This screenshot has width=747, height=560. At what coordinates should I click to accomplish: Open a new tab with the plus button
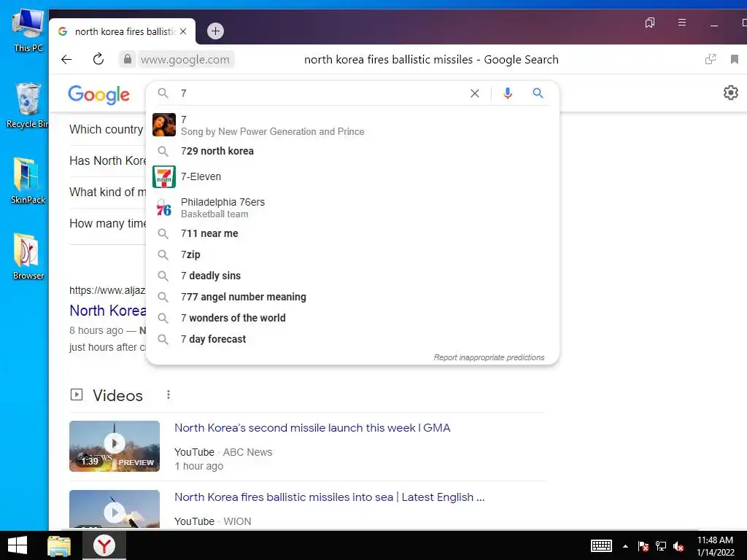(x=215, y=31)
